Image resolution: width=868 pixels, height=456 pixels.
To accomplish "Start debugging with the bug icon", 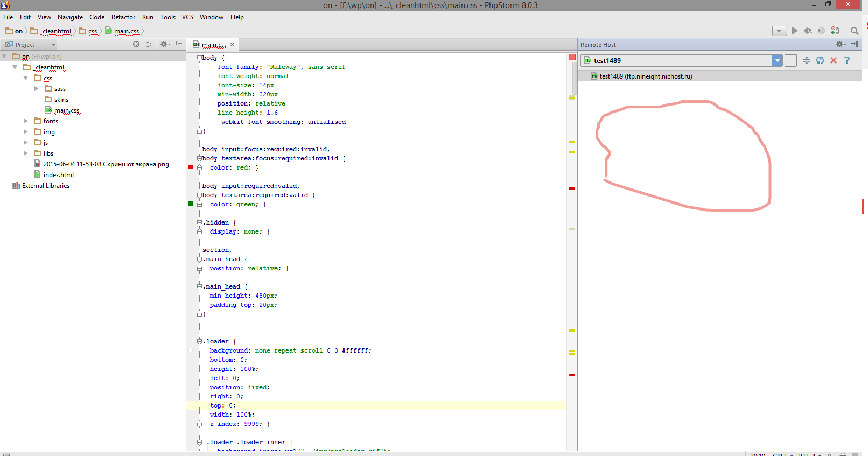I will coord(808,31).
